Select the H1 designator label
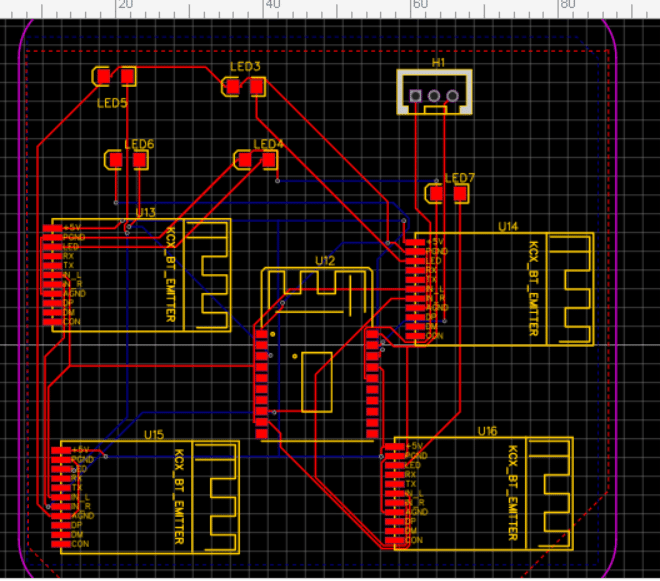 pos(438,63)
